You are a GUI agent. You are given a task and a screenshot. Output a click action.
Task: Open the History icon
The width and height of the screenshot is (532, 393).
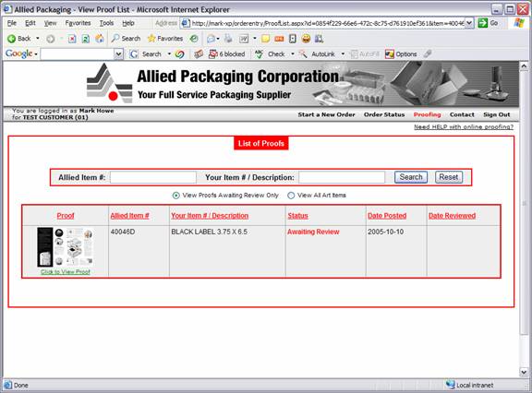(194, 39)
